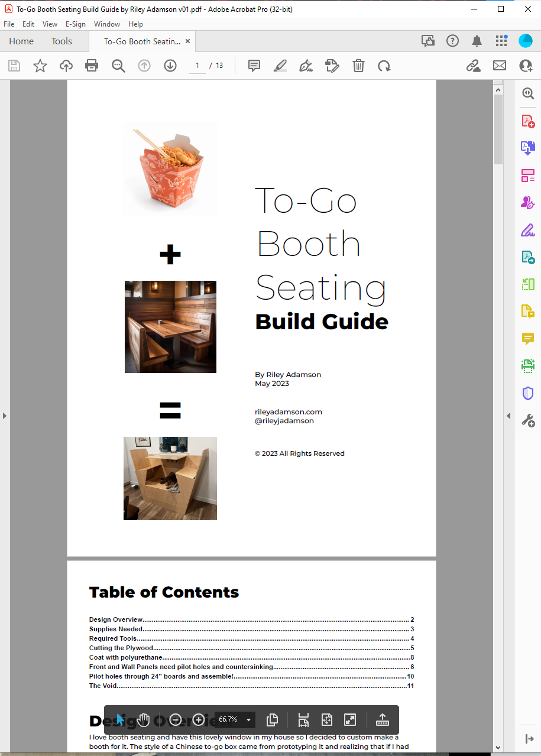Go to the Home tab
541x756 pixels.
pyautogui.click(x=21, y=41)
